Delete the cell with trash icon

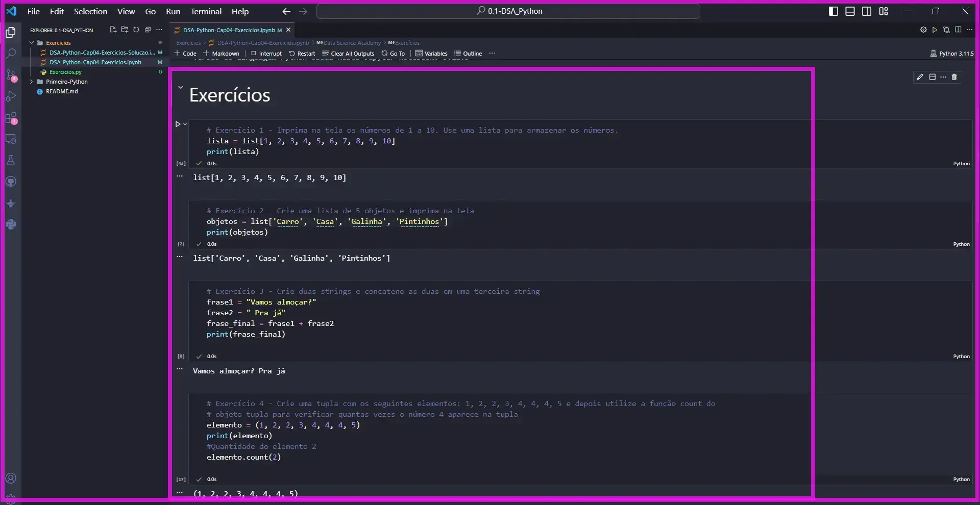pos(954,77)
